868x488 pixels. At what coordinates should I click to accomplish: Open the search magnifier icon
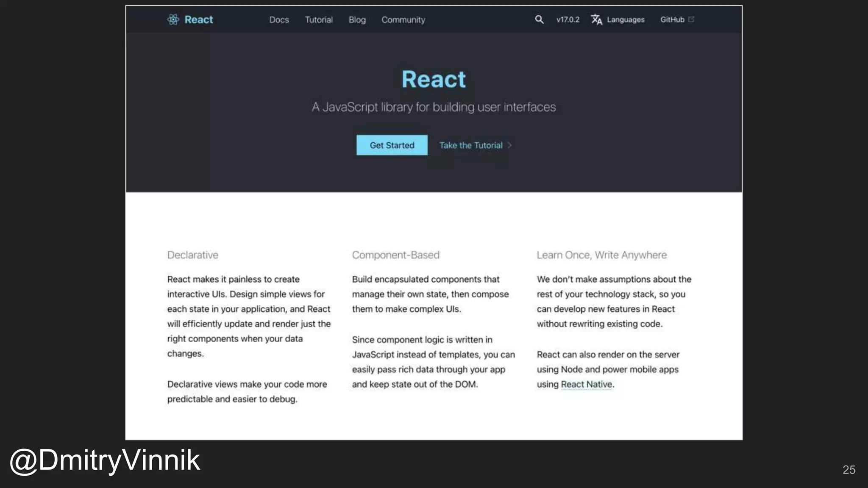(x=539, y=19)
